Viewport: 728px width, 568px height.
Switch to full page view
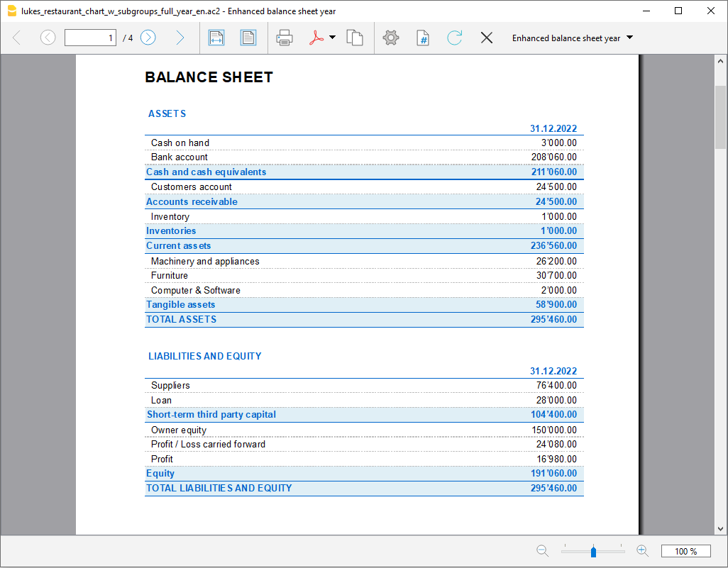tap(248, 37)
